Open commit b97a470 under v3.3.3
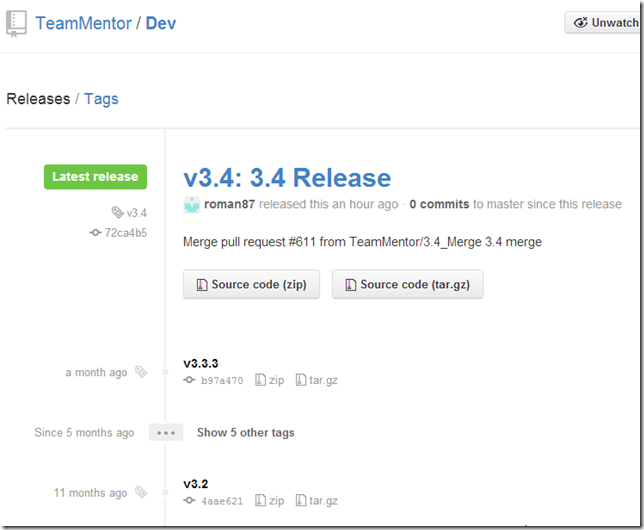This screenshot has width=644, height=530. click(221, 381)
